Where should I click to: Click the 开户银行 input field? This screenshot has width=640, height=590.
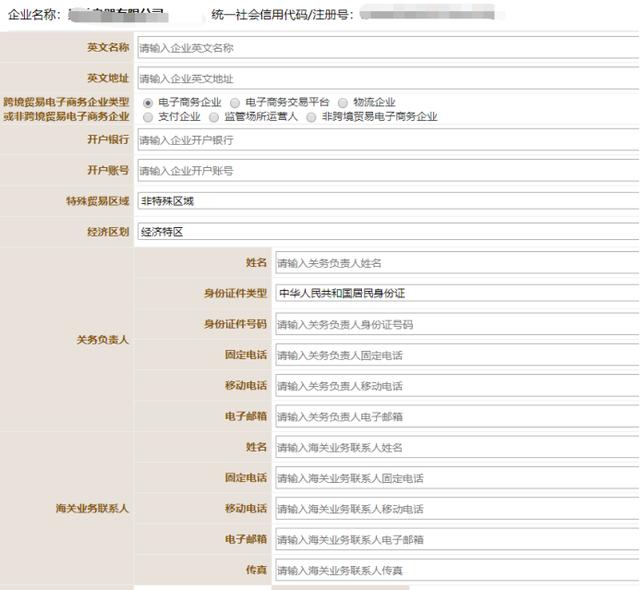click(389, 140)
